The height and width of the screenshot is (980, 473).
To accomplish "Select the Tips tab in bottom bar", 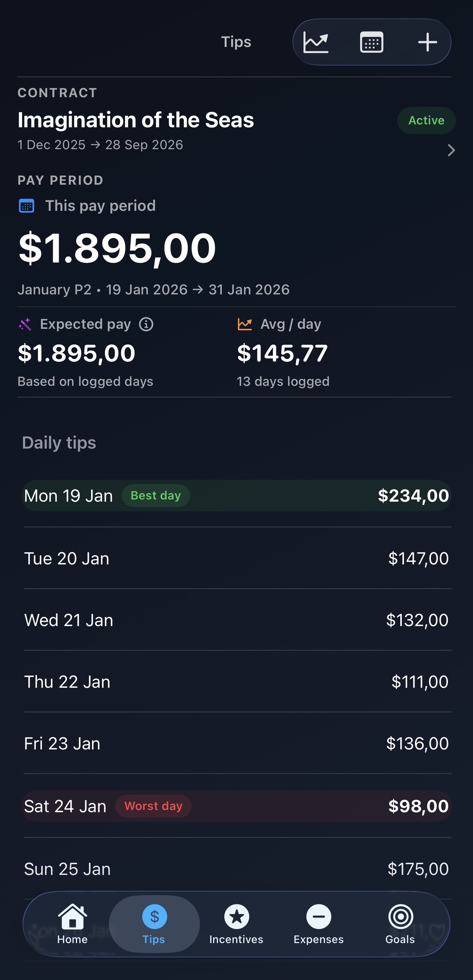I will (154, 924).
